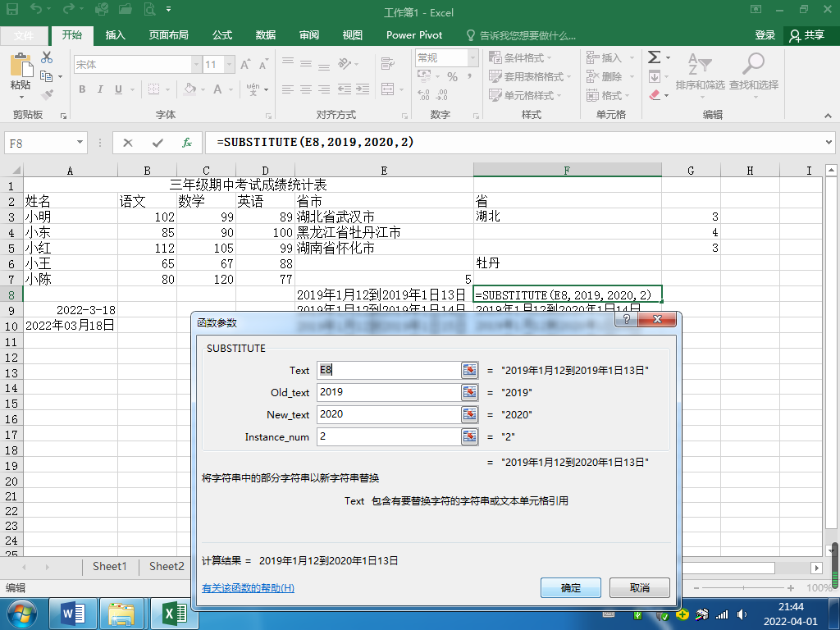
Task: Click the Undo icon in title bar
Action: [x=36, y=9]
